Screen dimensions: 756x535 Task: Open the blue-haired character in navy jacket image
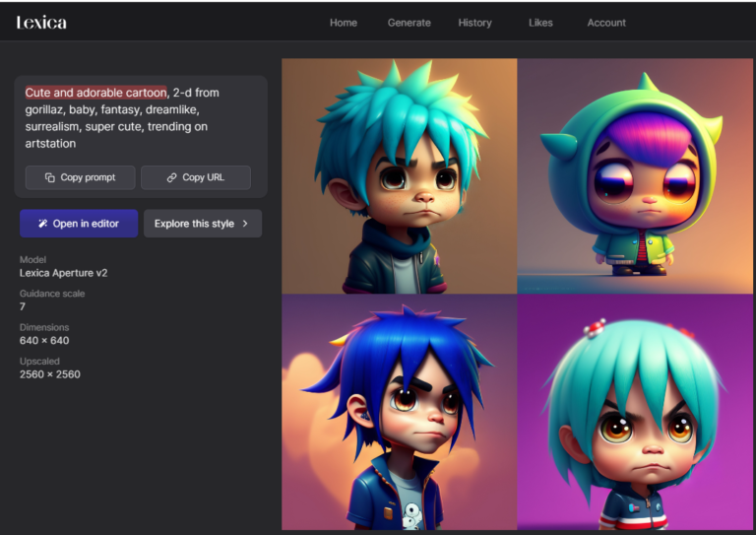pos(399,412)
